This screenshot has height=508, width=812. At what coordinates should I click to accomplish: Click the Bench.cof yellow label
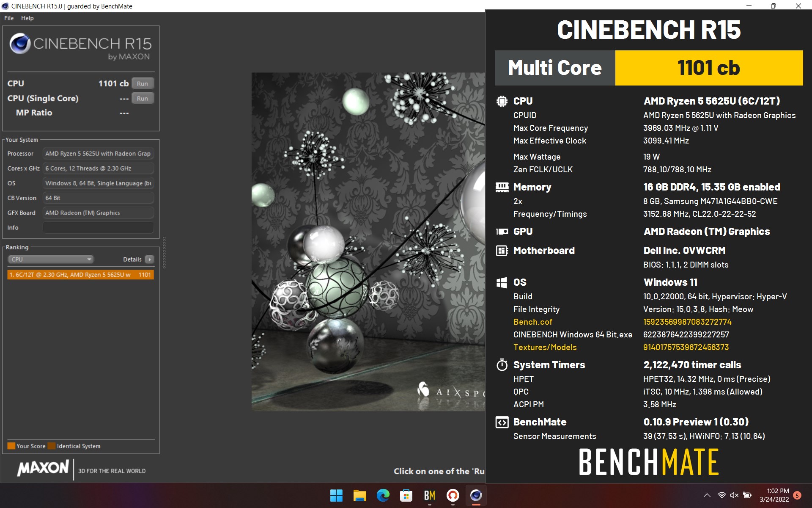(533, 322)
